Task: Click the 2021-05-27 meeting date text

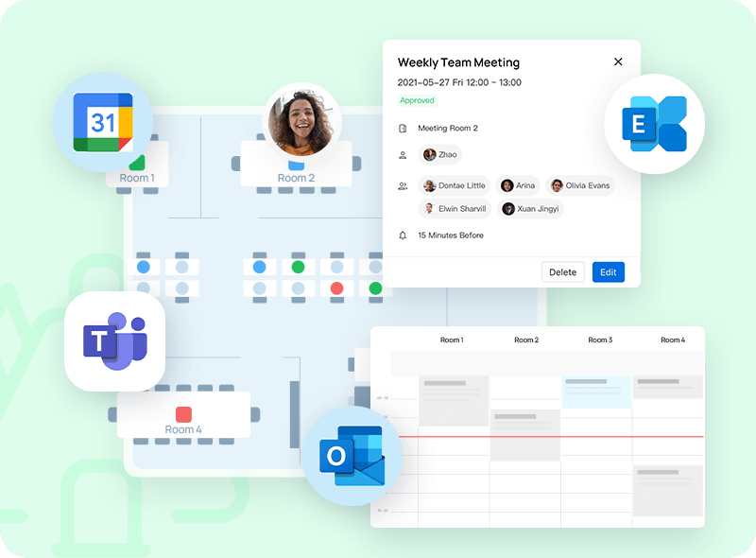Action: click(459, 82)
